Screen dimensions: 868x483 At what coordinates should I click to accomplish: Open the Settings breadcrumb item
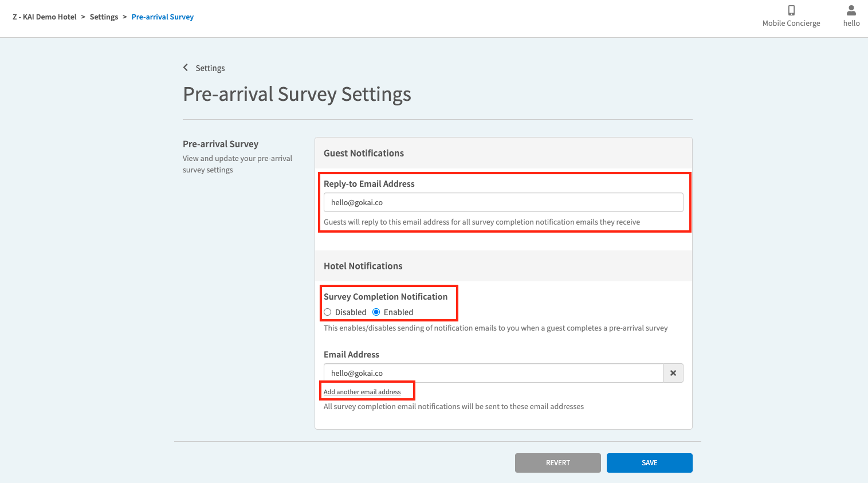104,17
